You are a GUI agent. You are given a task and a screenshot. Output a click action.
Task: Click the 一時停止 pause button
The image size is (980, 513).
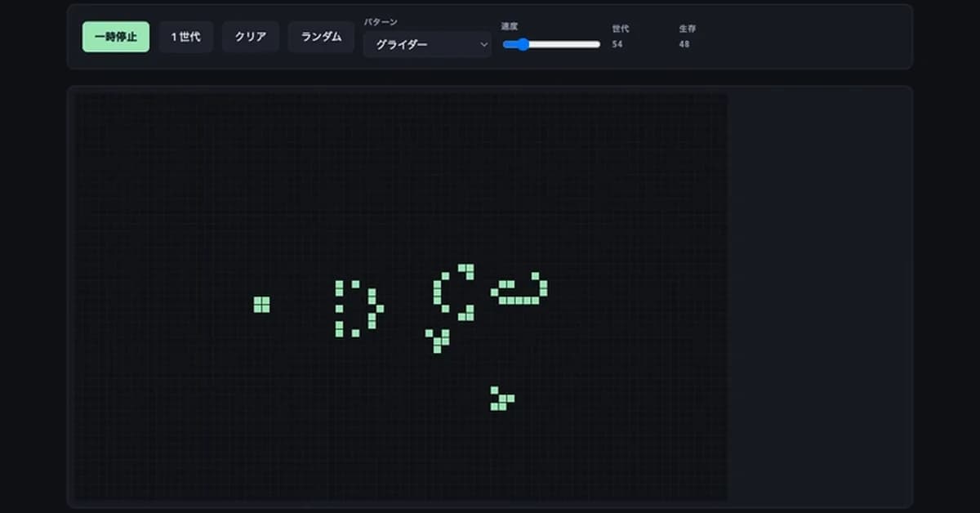point(115,37)
